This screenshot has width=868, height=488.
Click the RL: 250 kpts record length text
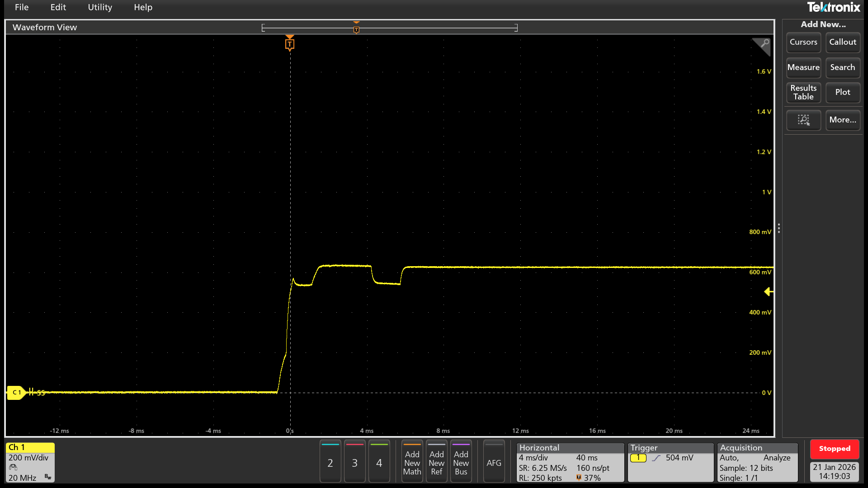tap(540, 478)
